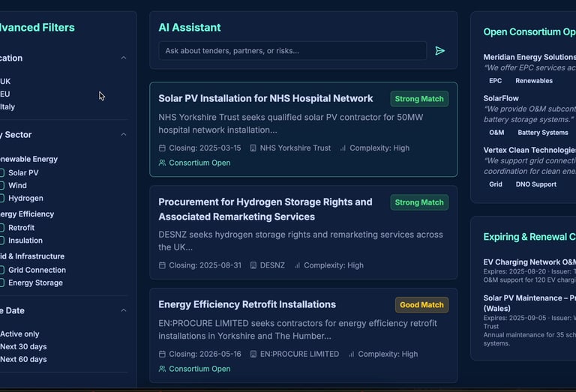
Task: Click the building icon beside EN:PROCURE LIMITED
Action: click(253, 355)
